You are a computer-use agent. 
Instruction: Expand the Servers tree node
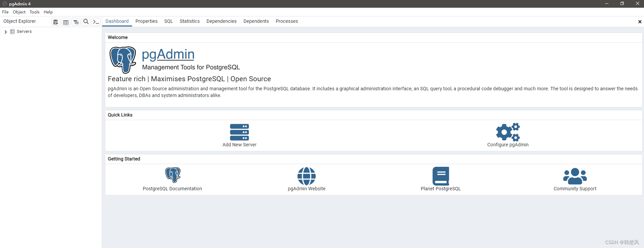click(6, 32)
